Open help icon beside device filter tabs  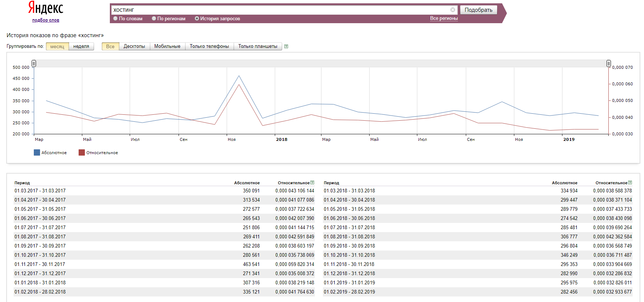(x=286, y=46)
